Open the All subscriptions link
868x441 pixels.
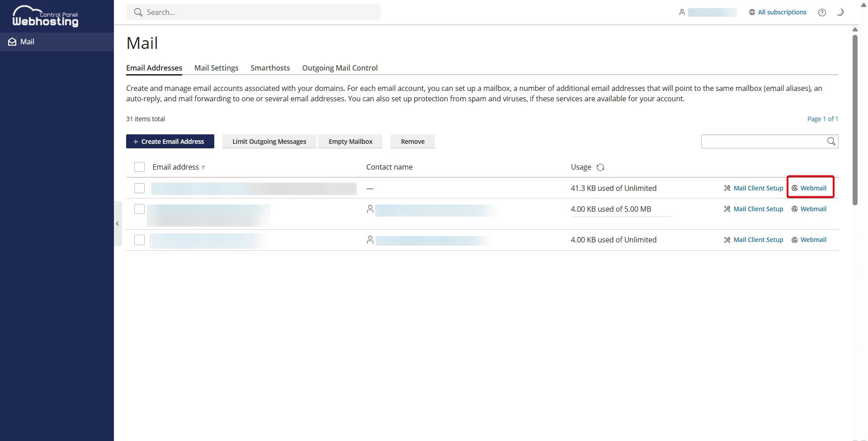click(783, 12)
